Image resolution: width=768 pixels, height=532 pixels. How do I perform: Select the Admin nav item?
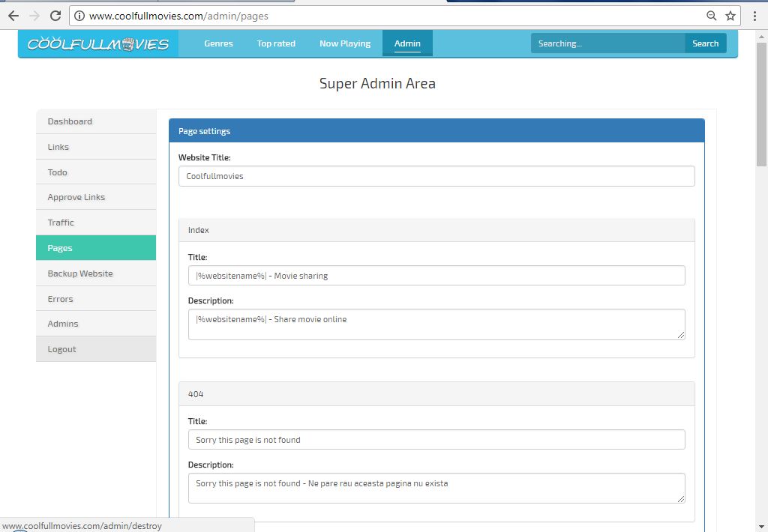tap(407, 43)
